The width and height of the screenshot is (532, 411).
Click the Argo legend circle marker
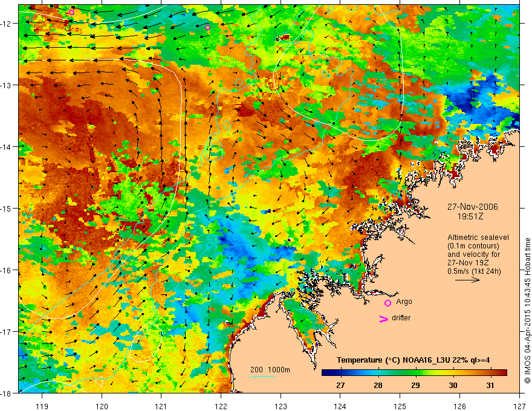point(388,303)
